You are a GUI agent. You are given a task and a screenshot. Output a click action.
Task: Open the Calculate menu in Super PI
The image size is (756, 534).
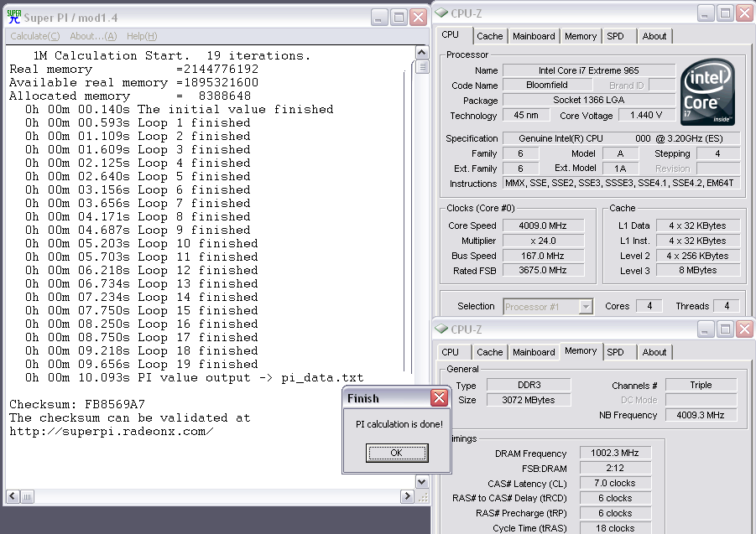pyautogui.click(x=35, y=36)
